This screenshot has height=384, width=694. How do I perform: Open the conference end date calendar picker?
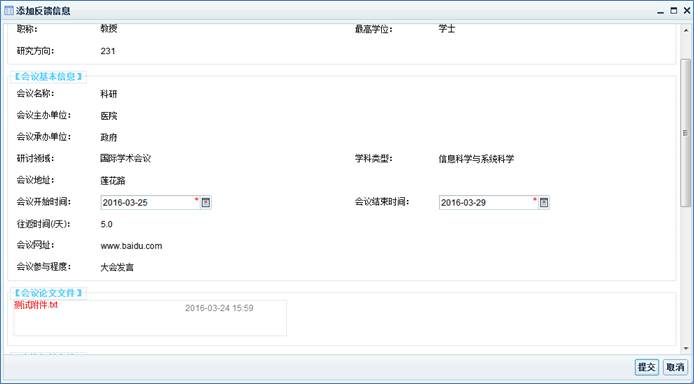(x=544, y=203)
